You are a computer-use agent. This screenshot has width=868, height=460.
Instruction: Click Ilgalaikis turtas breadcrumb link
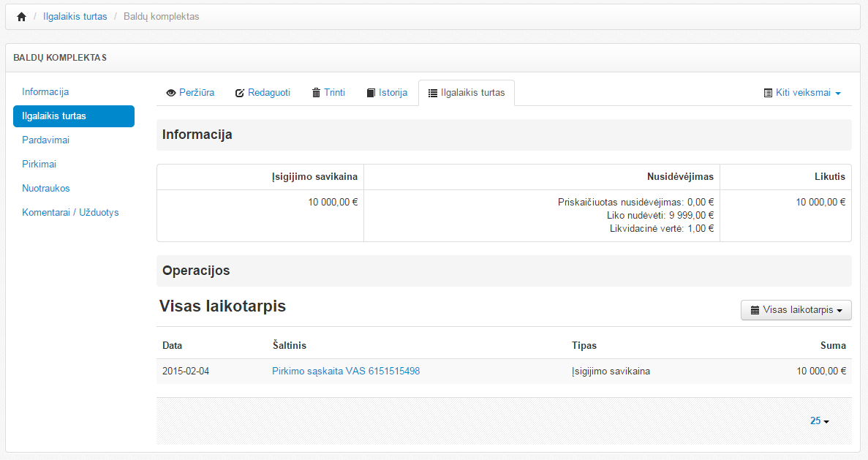click(x=75, y=16)
